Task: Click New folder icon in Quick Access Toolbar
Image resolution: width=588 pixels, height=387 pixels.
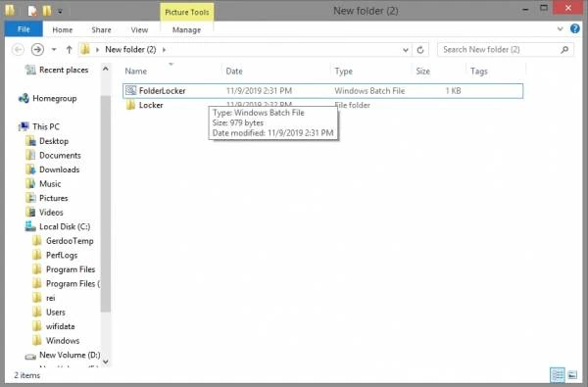Action: (47, 11)
